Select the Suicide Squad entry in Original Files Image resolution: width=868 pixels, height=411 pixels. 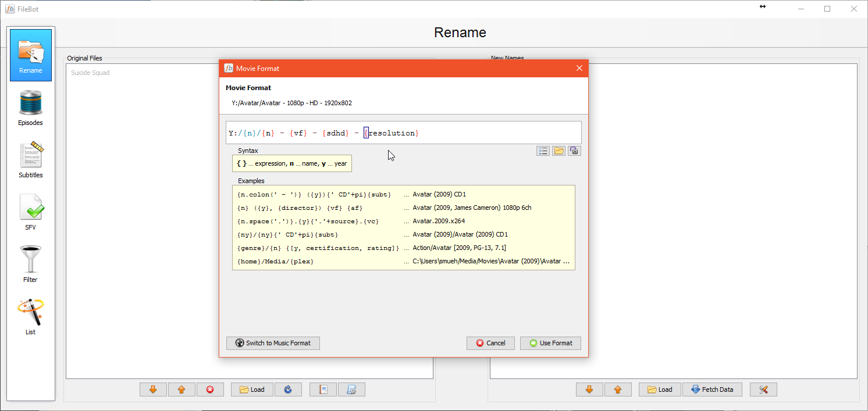90,73
